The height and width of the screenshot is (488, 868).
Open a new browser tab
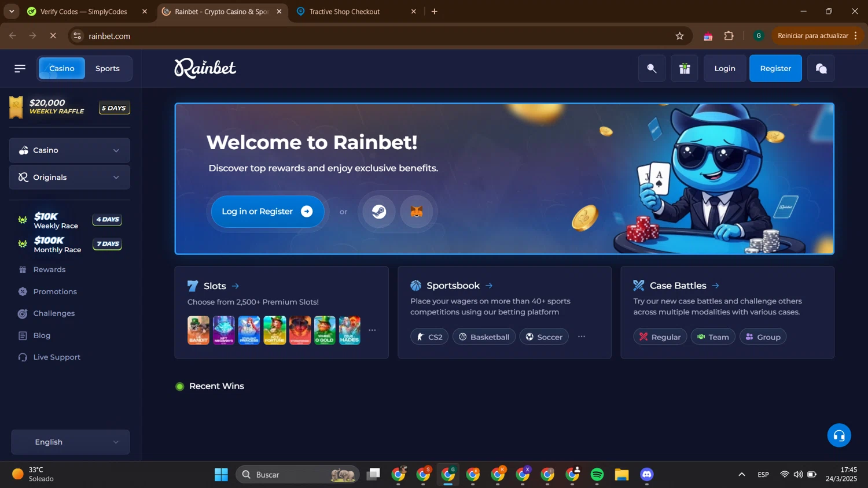(x=435, y=12)
